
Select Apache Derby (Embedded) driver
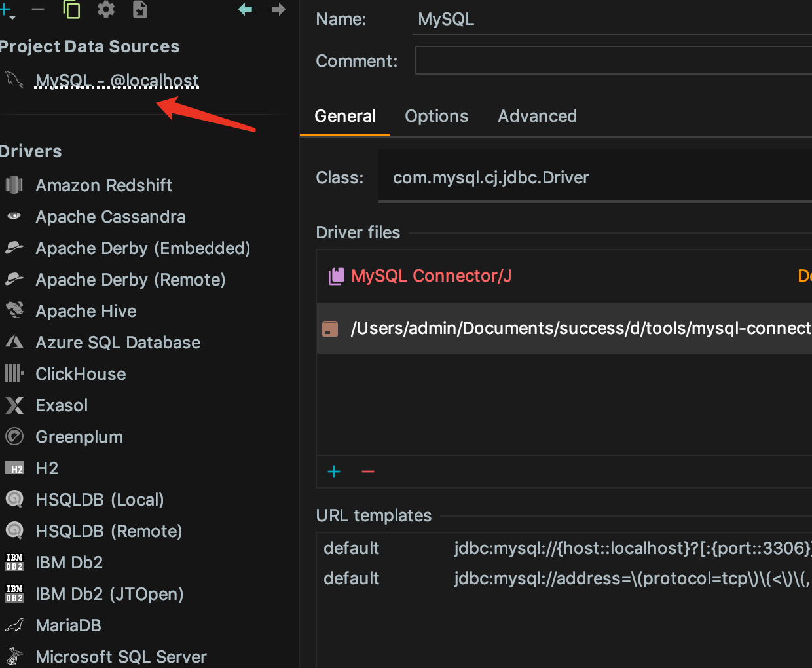tap(144, 248)
